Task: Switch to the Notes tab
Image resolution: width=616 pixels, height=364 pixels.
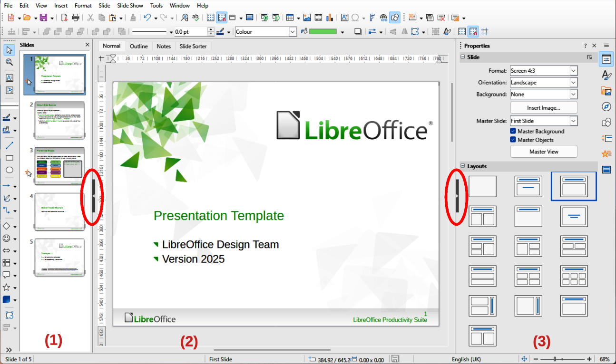Action: pyautogui.click(x=164, y=46)
